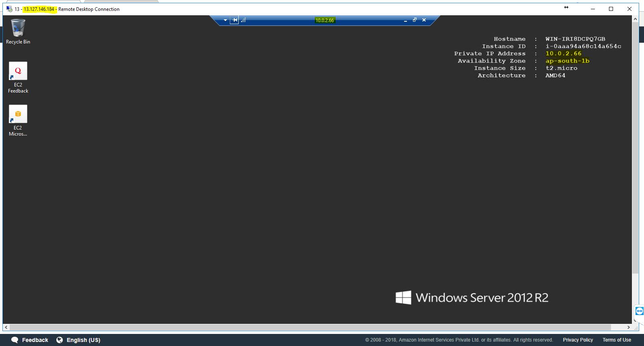Maximize the Remote Desktop Connection window
The width and height of the screenshot is (644, 346).
611,9
